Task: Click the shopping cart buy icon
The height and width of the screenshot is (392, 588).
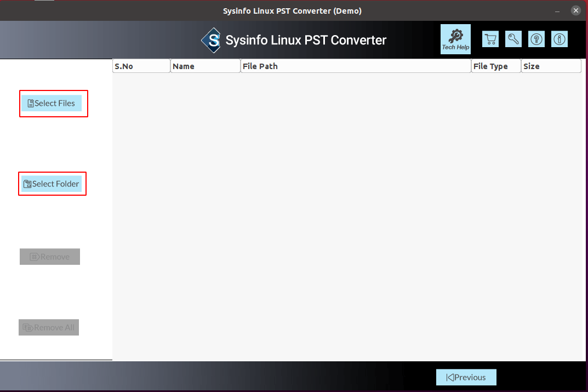Action: coord(490,39)
